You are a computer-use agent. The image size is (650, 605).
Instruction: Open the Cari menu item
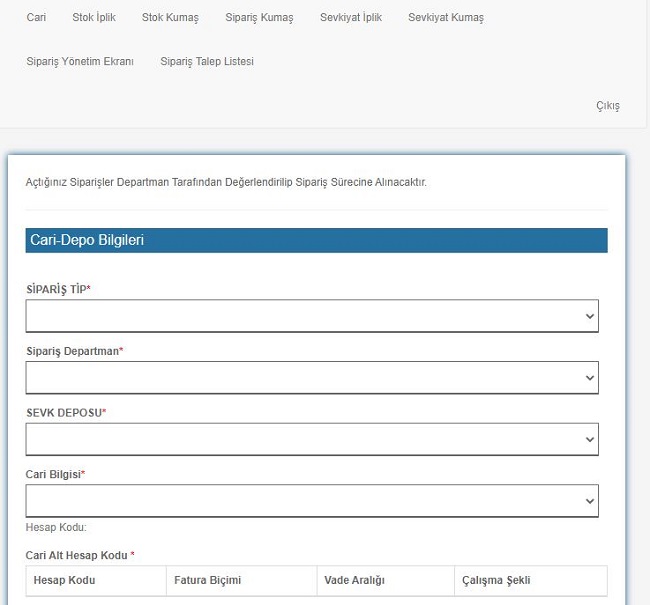(36, 17)
